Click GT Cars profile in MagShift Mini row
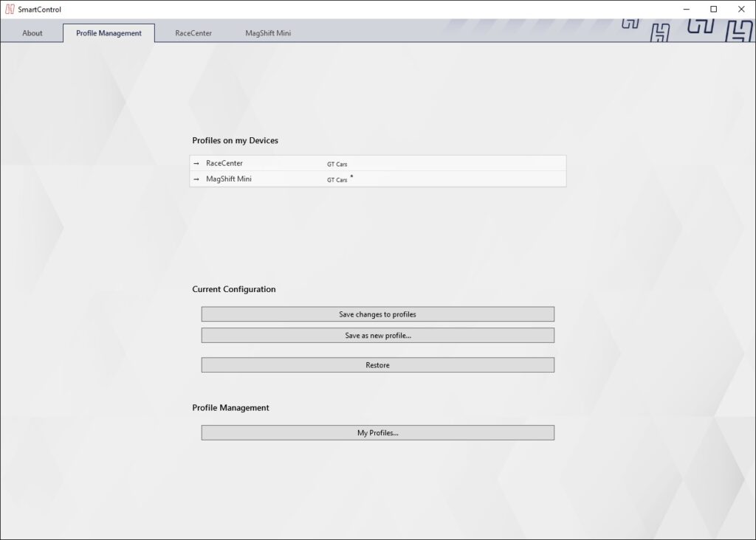This screenshot has width=756, height=540. click(337, 180)
